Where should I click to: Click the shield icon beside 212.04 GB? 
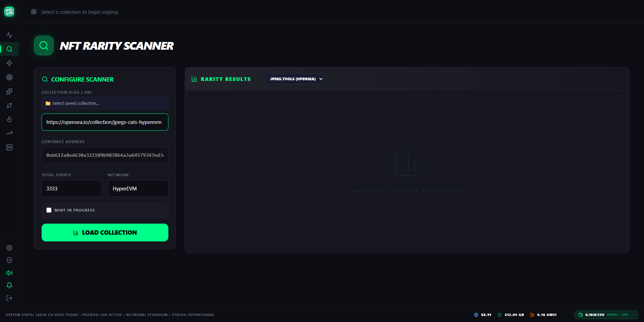pyautogui.click(x=499, y=315)
